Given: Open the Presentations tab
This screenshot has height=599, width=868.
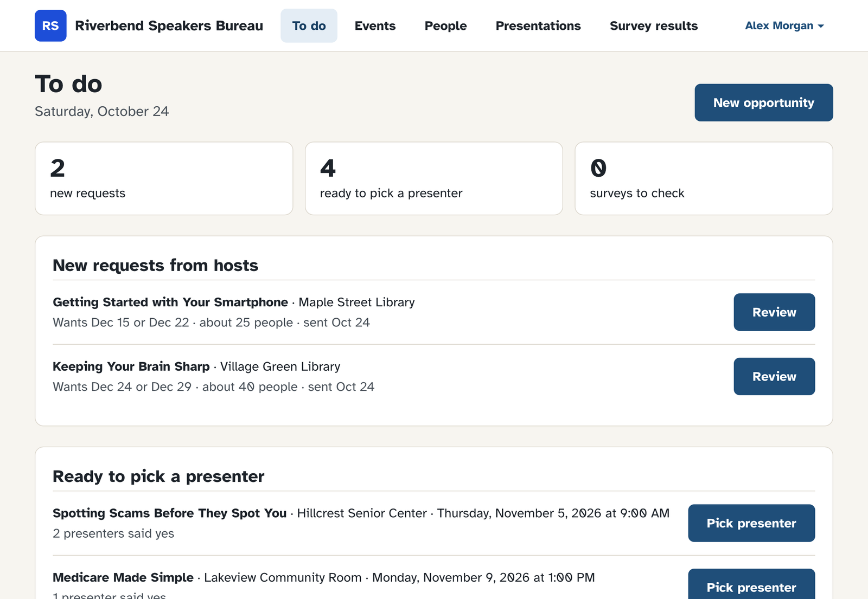Looking at the screenshot, I should (538, 25).
